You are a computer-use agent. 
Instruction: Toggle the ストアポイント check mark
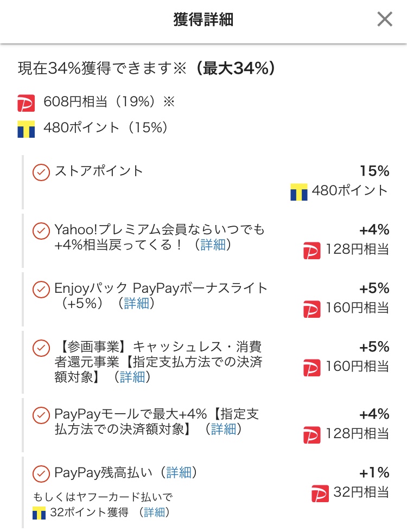pos(41,172)
